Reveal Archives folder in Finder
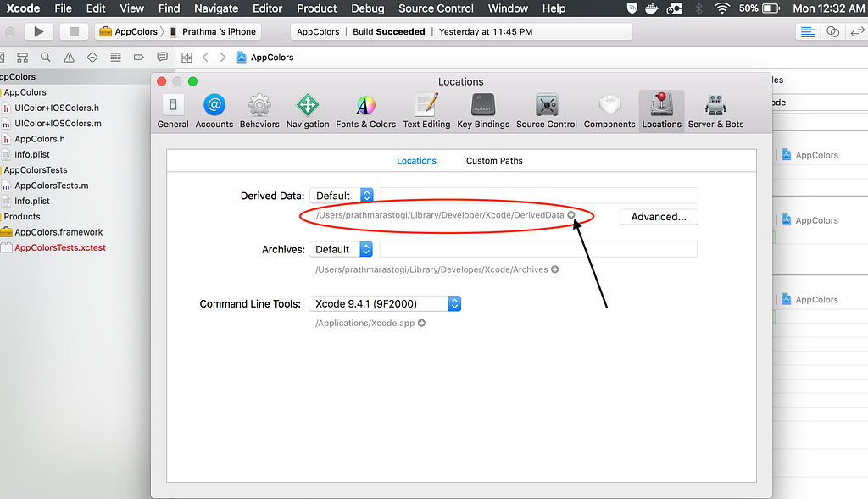Viewport: 868px width, 499px height. tap(554, 269)
